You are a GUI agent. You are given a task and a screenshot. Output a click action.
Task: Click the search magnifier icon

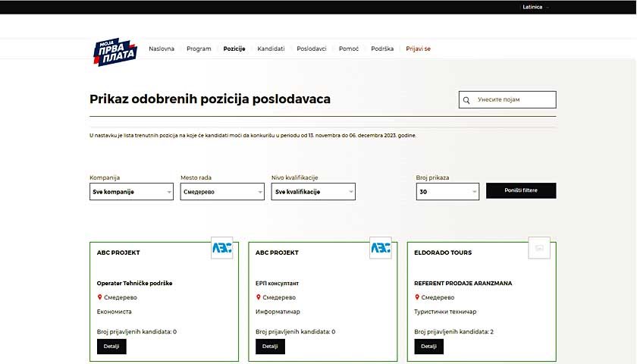[x=466, y=100]
